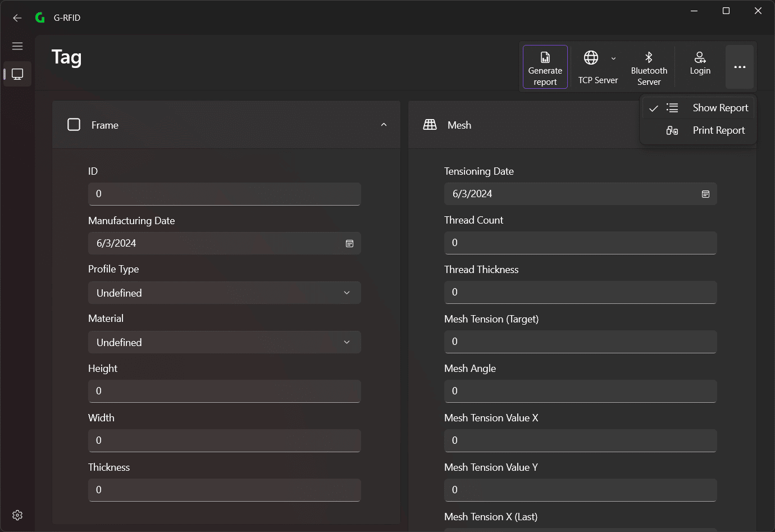Click the Login user icon
775x532 pixels.
click(x=700, y=57)
